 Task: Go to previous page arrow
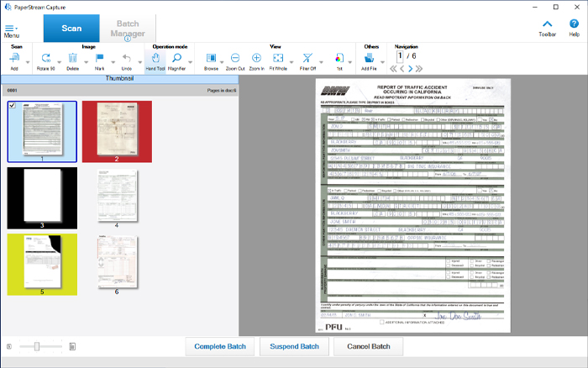coord(402,69)
